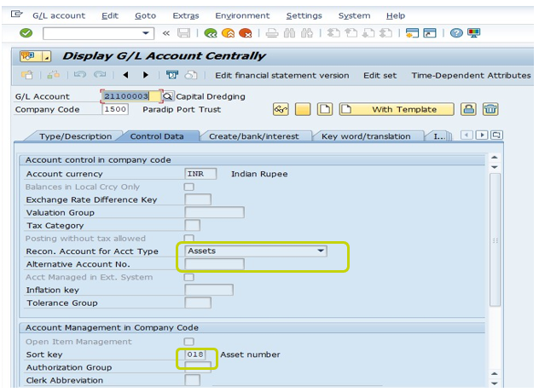Click the Next Page icon
The image size is (539, 392).
(368, 33)
